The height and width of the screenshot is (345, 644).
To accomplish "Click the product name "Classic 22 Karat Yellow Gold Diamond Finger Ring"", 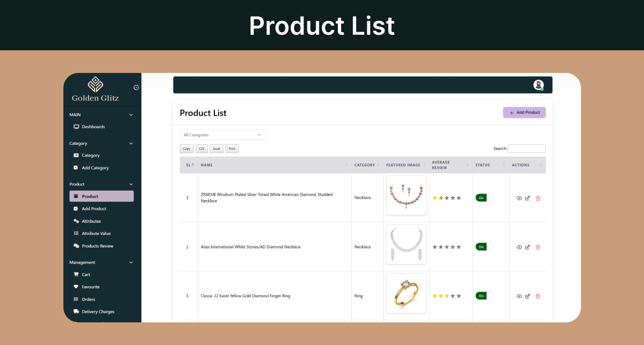I will pos(246,296).
